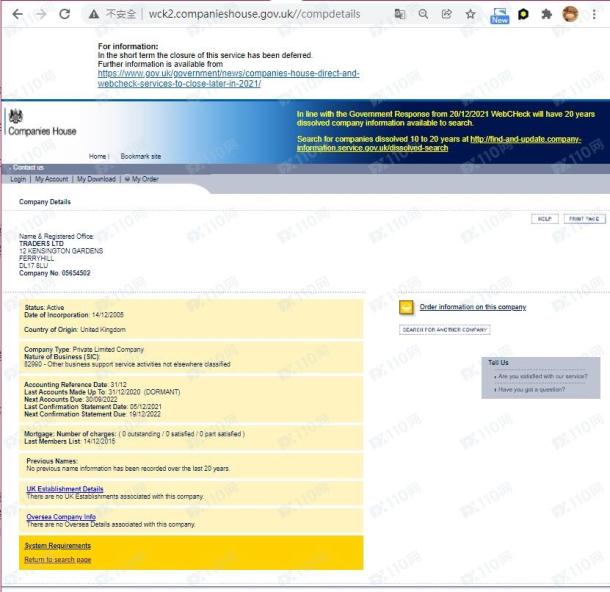610x592 pixels.
Task: Open My Account
Action: click(x=51, y=179)
